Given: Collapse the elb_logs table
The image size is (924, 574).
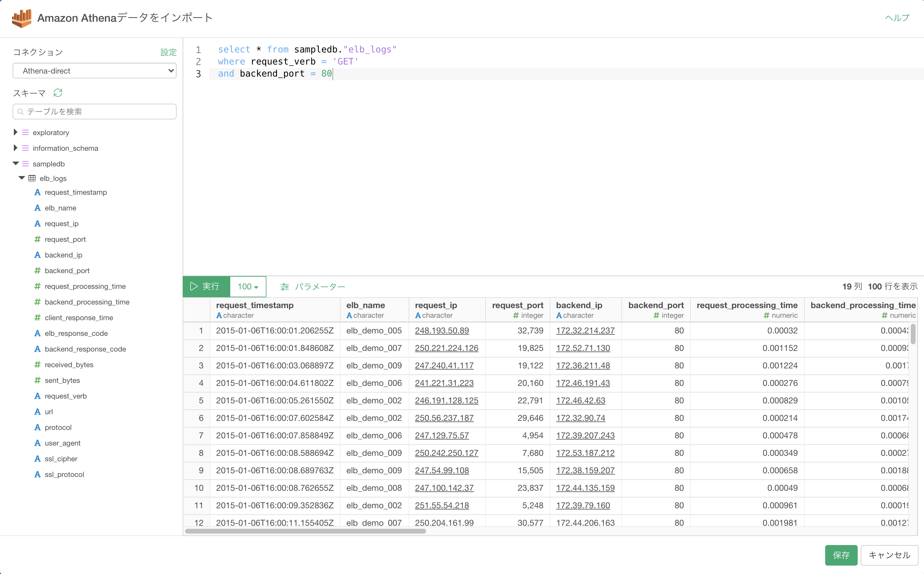Looking at the screenshot, I should click(x=22, y=178).
